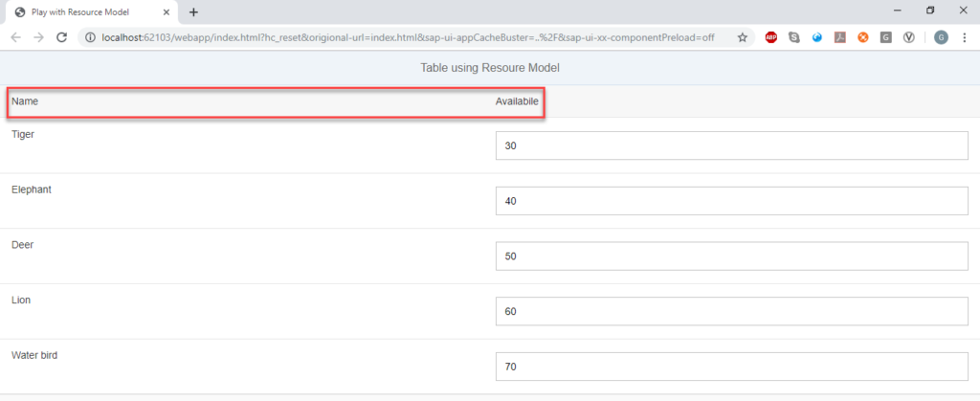
Task: Close the Play with Resource Model tab
Action: pos(167,11)
